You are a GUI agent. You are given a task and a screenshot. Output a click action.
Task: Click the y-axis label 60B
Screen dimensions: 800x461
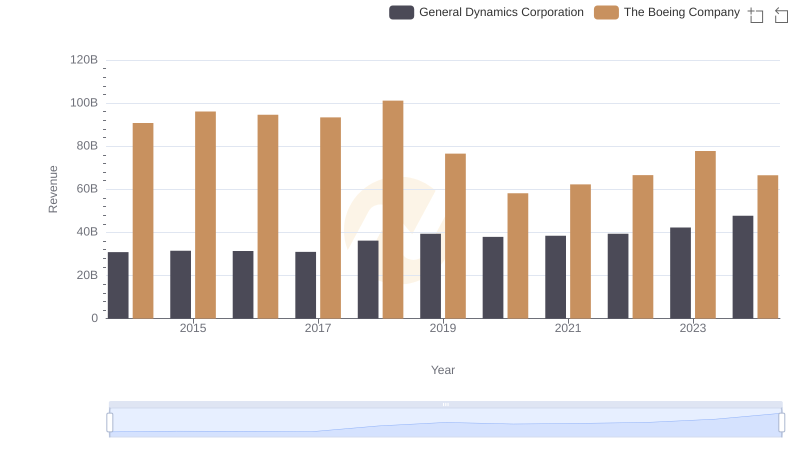click(87, 189)
